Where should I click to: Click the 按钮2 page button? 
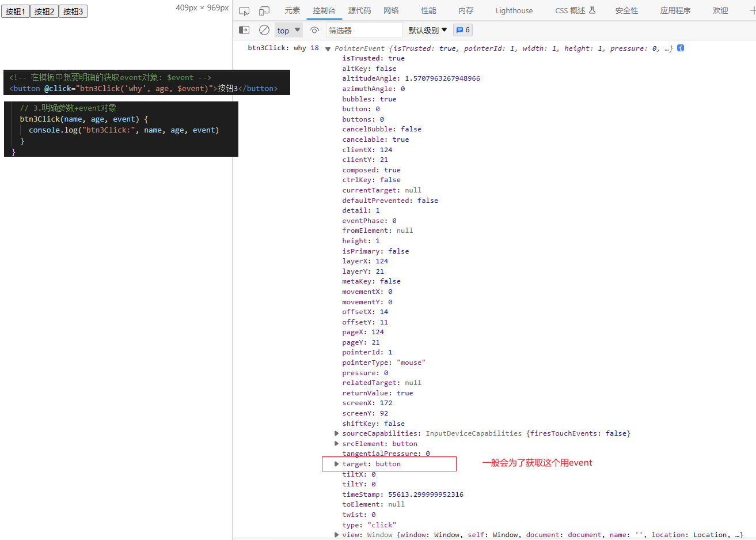(44, 12)
